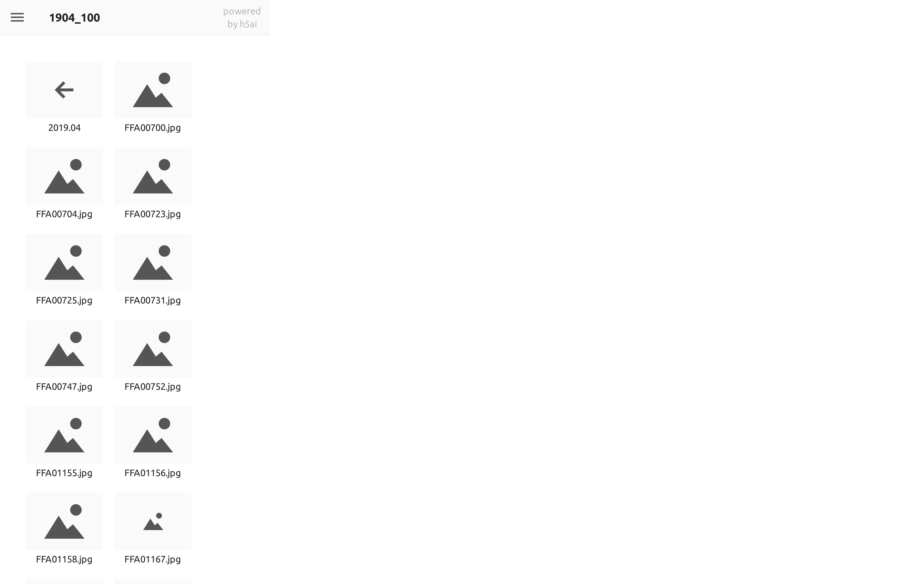
Task: Open the FFA00725.jpg image icon
Action: coord(64,263)
